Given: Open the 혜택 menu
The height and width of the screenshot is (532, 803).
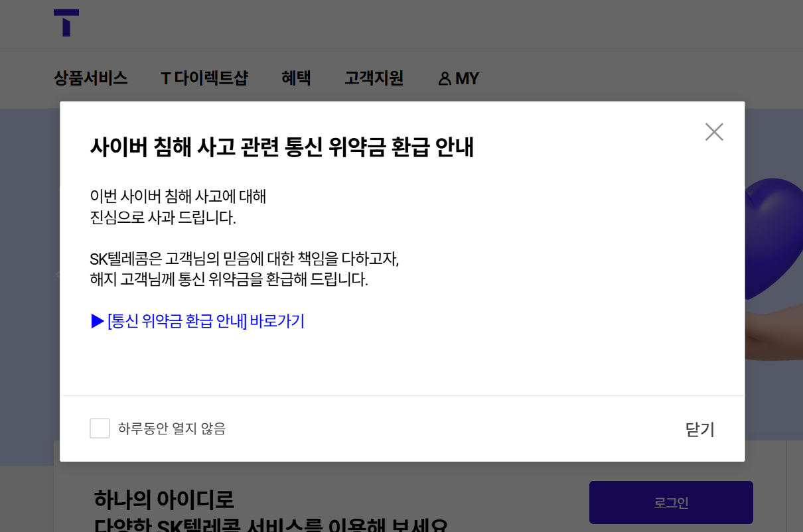Looking at the screenshot, I should click(x=296, y=78).
